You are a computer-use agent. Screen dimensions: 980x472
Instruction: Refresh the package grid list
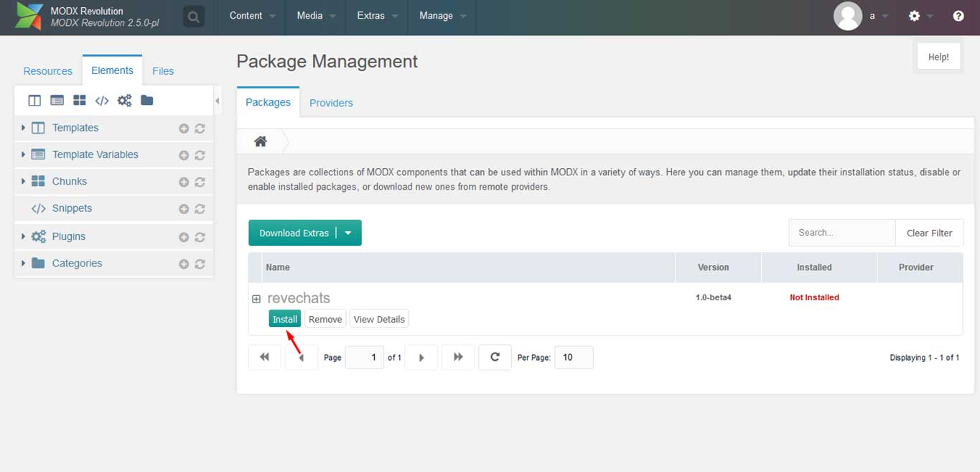(495, 357)
